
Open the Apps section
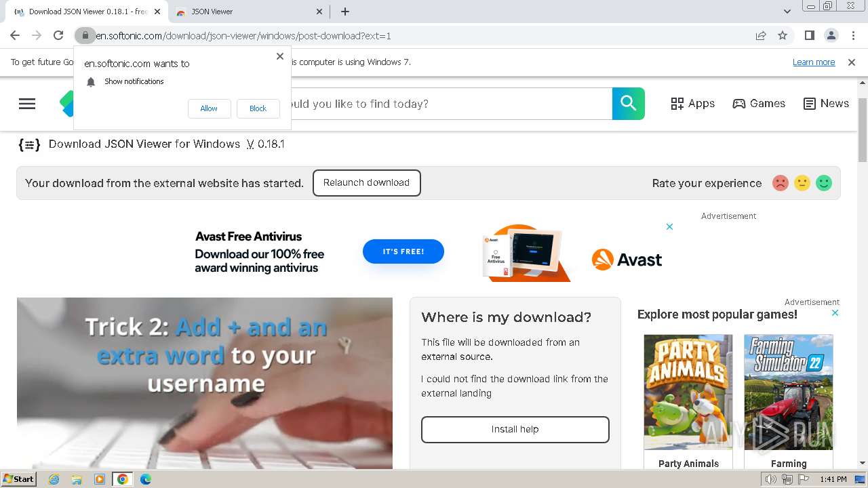click(x=692, y=104)
